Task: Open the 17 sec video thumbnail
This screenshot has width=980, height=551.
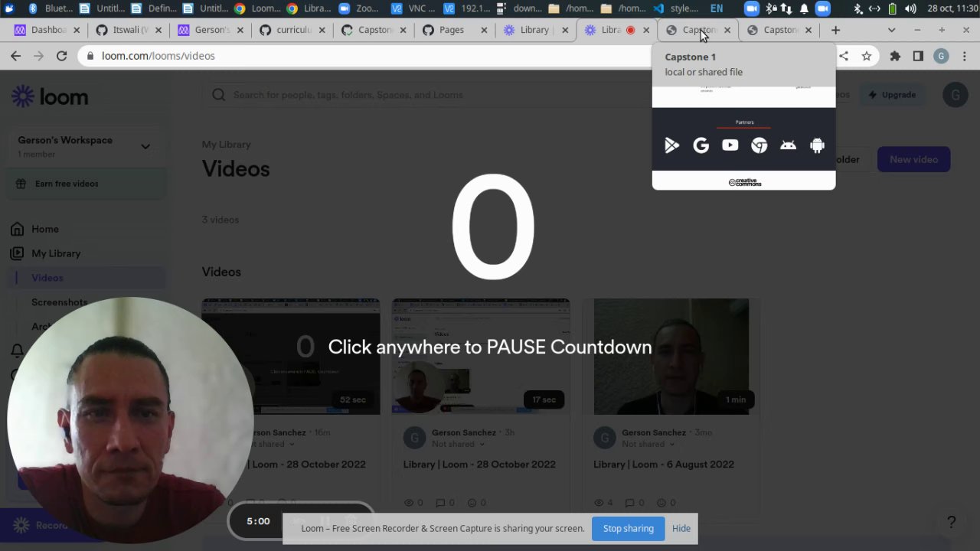Action: point(481,357)
